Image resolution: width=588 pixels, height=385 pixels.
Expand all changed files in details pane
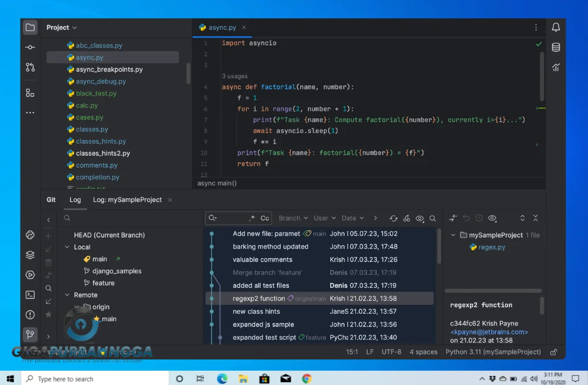tap(523, 218)
